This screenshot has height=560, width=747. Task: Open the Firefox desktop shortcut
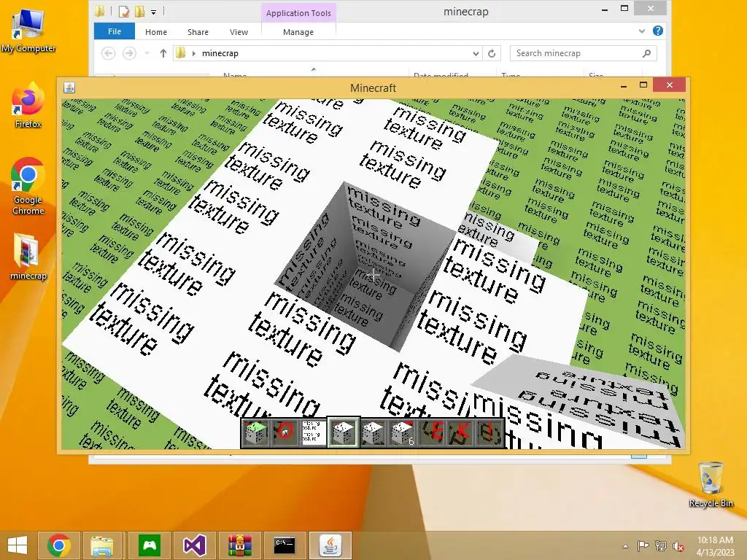[28, 106]
